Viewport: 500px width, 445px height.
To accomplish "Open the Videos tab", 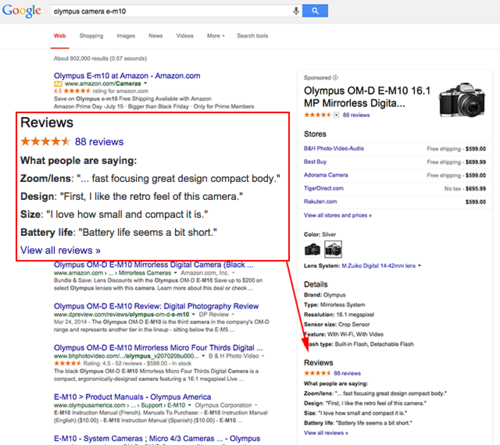I will (x=185, y=36).
